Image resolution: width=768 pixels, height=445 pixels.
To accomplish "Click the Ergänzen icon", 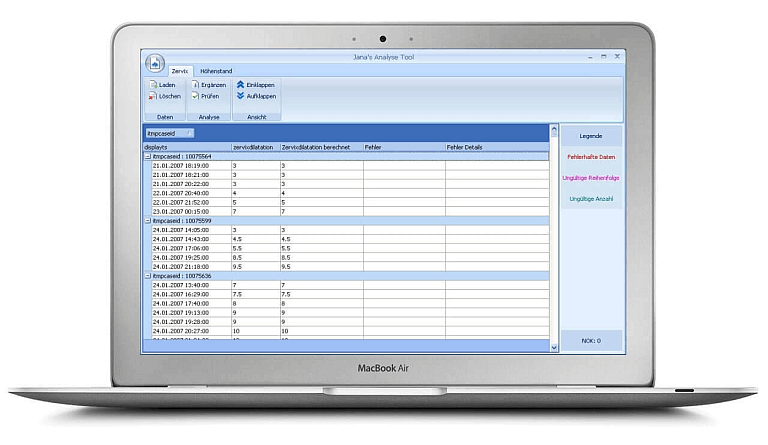I will [x=195, y=85].
